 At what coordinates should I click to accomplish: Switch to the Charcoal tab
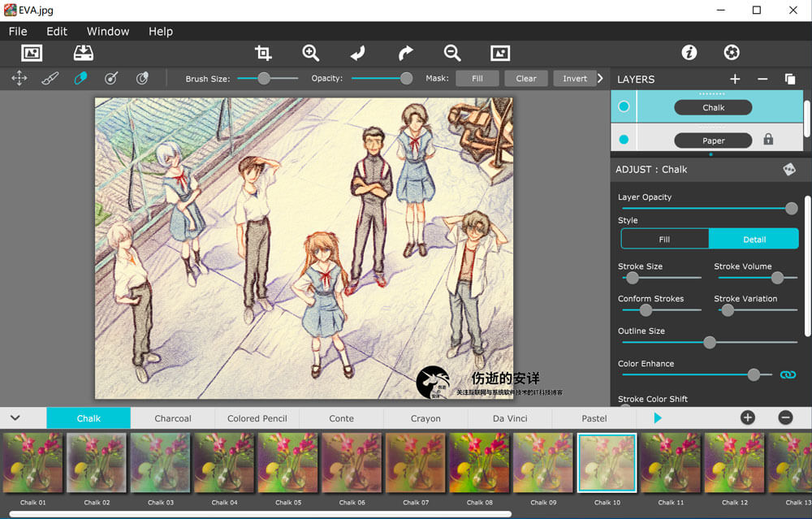[x=173, y=418]
